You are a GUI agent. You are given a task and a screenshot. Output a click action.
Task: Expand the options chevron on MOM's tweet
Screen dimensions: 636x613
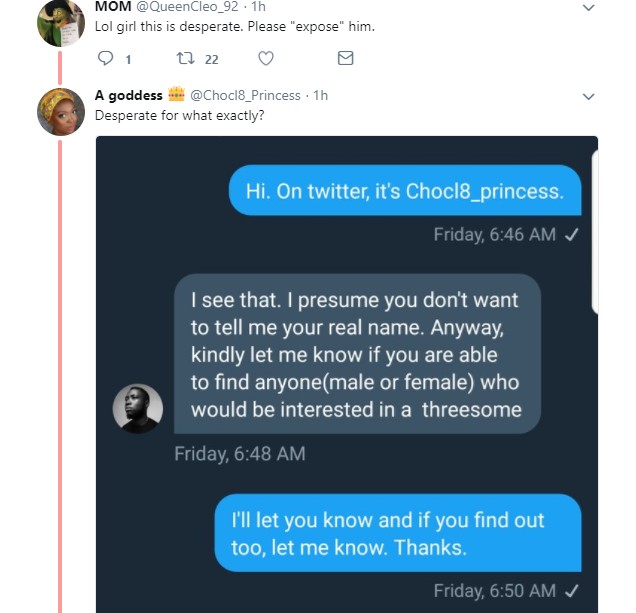point(588,8)
